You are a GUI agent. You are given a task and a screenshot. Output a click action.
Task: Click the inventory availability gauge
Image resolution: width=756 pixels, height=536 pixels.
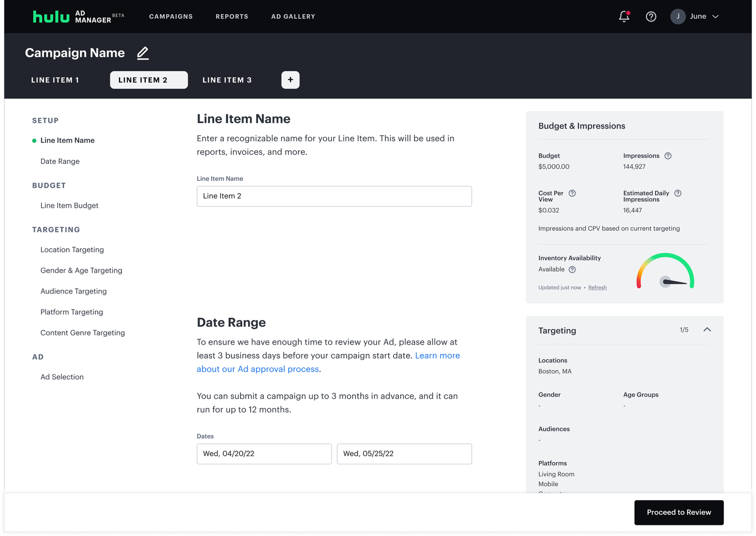coord(665,272)
